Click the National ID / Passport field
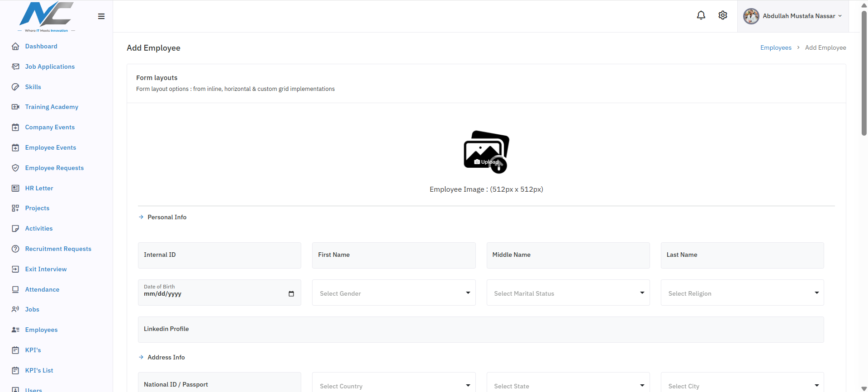This screenshot has width=868, height=392. tap(219, 383)
